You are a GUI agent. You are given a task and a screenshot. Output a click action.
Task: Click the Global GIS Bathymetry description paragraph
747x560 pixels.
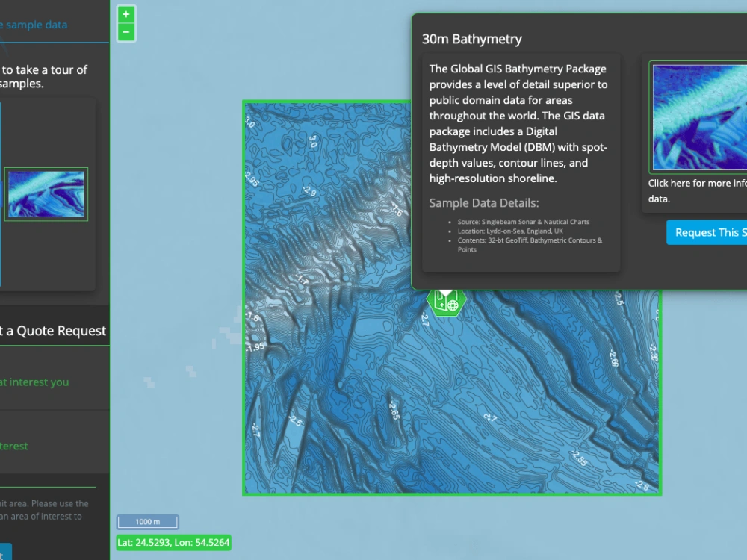click(x=518, y=123)
